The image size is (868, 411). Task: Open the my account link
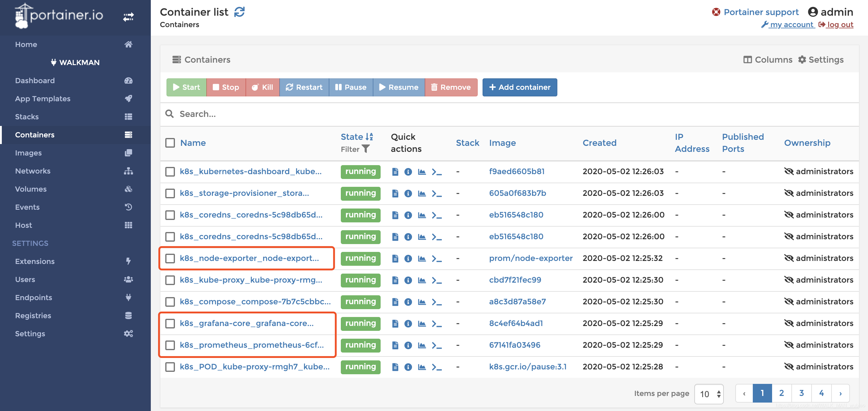[x=788, y=25]
